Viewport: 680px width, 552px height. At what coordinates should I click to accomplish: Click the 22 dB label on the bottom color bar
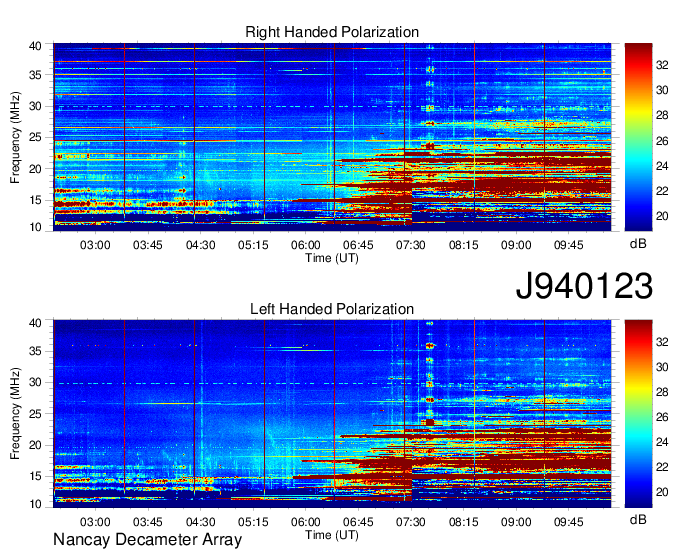pos(662,467)
